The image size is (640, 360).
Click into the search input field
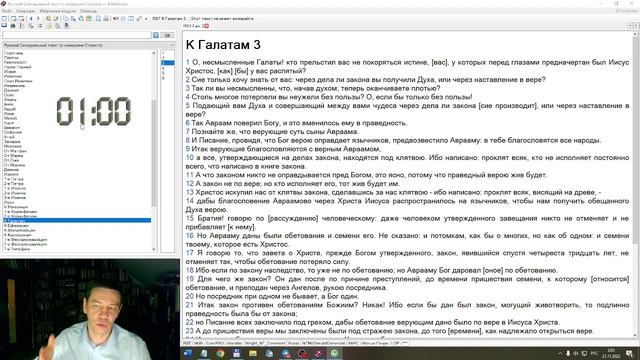tap(77, 36)
